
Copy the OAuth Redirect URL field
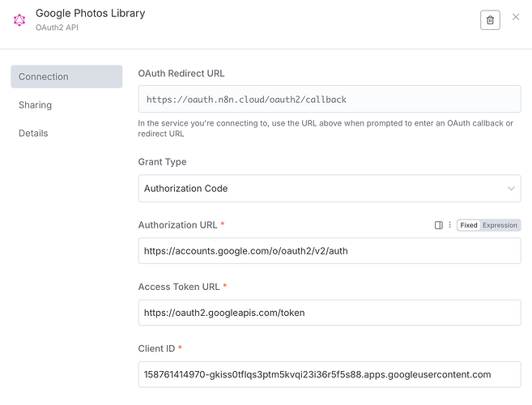point(330,99)
